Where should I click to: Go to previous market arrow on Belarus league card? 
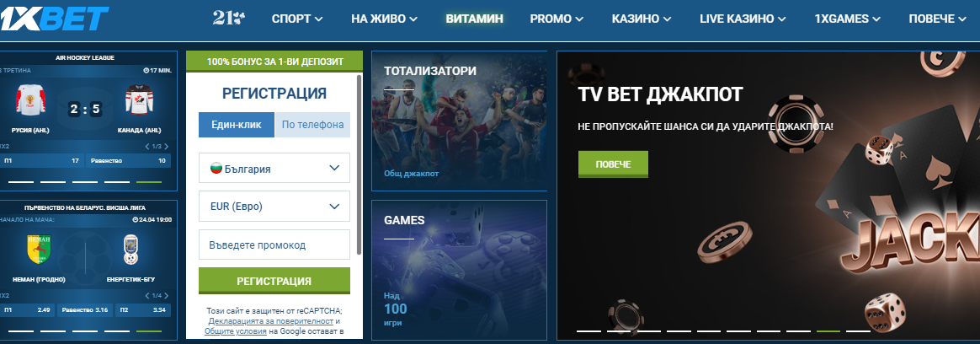[x=147, y=295]
